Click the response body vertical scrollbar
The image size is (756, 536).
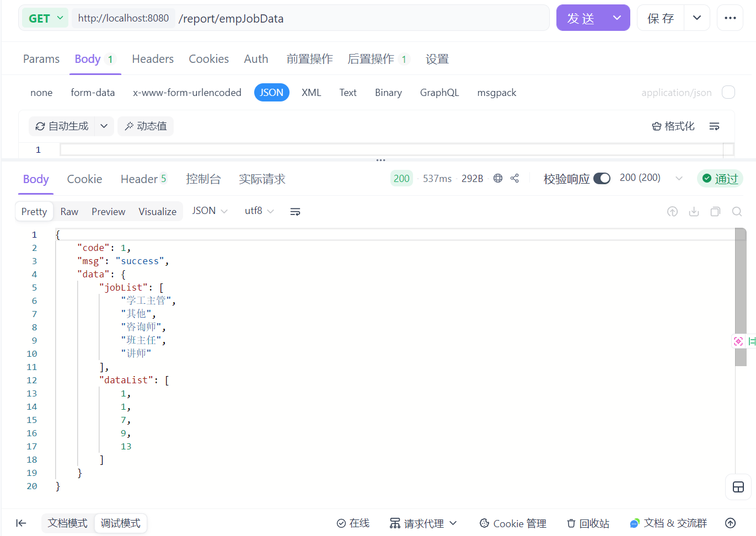[x=741, y=298]
